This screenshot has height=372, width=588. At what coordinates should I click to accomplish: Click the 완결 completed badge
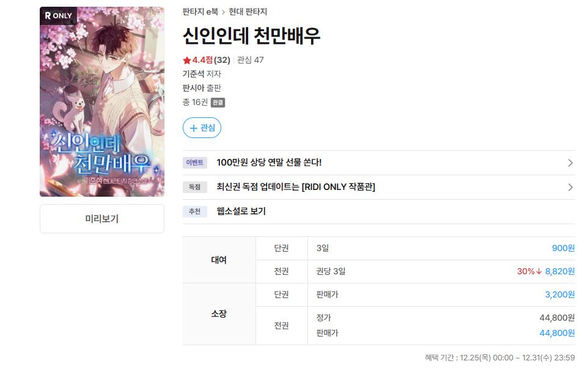[218, 102]
